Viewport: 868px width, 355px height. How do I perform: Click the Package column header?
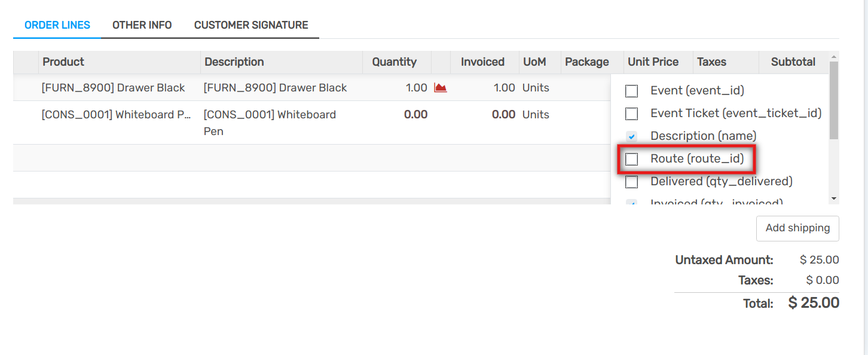(x=587, y=62)
